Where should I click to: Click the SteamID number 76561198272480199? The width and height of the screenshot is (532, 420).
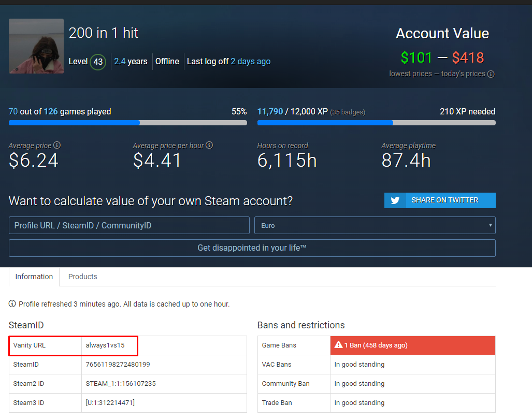point(118,365)
